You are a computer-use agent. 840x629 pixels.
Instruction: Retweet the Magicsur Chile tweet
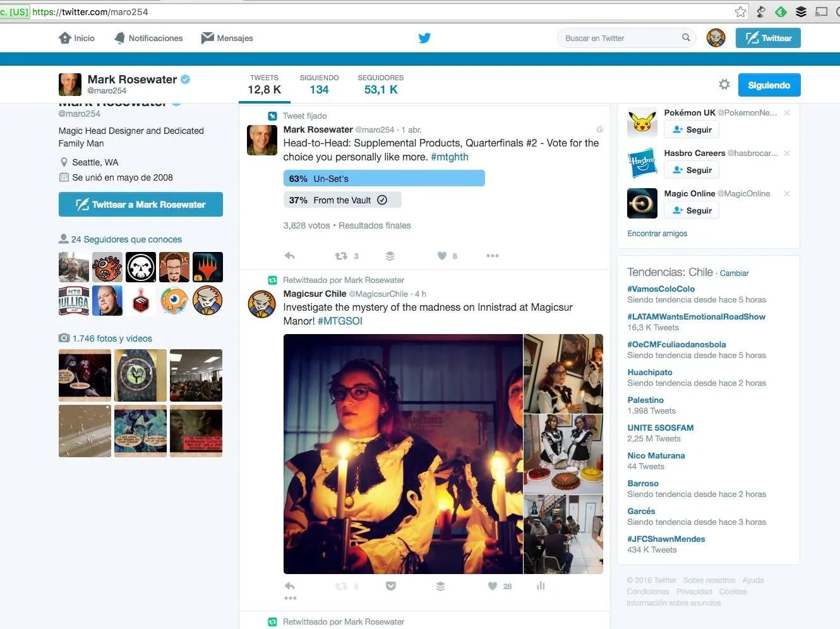coord(341,586)
